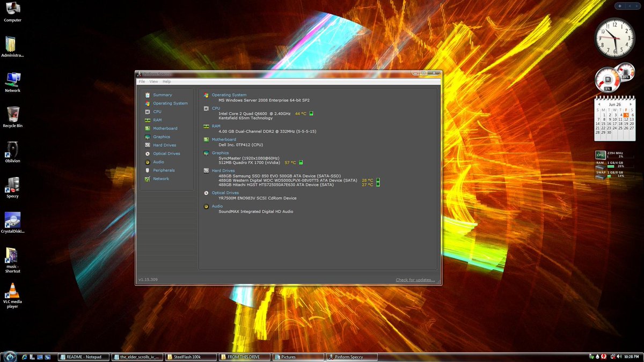This screenshot has width=644, height=362.
Task: Click the 488GB Samsung SSD 850 EVO line
Action: 279,176
